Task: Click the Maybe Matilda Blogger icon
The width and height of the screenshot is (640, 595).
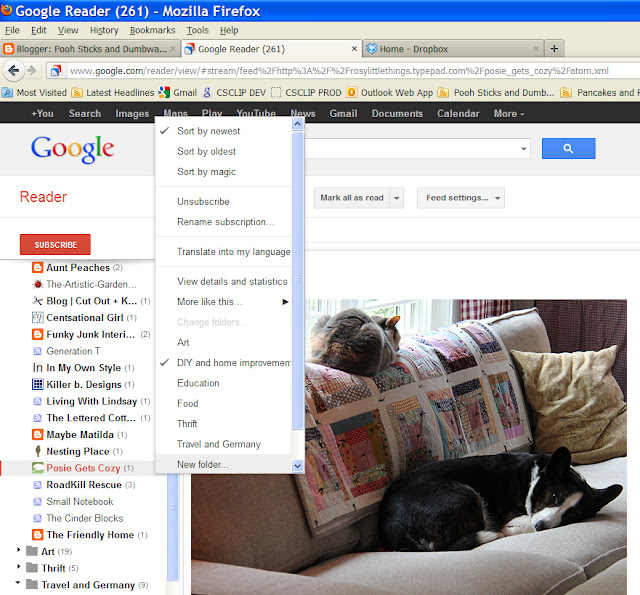Action: (x=38, y=435)
